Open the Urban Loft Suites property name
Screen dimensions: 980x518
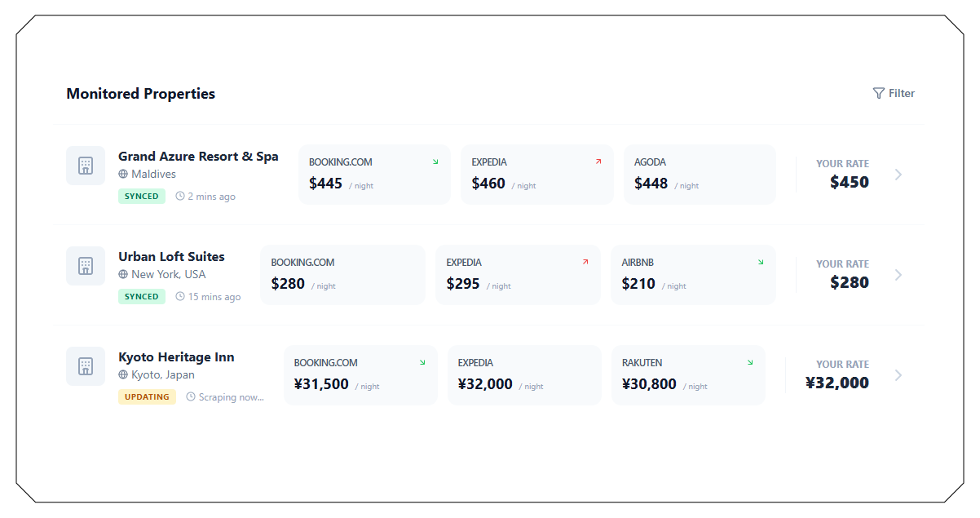(171, 256)
